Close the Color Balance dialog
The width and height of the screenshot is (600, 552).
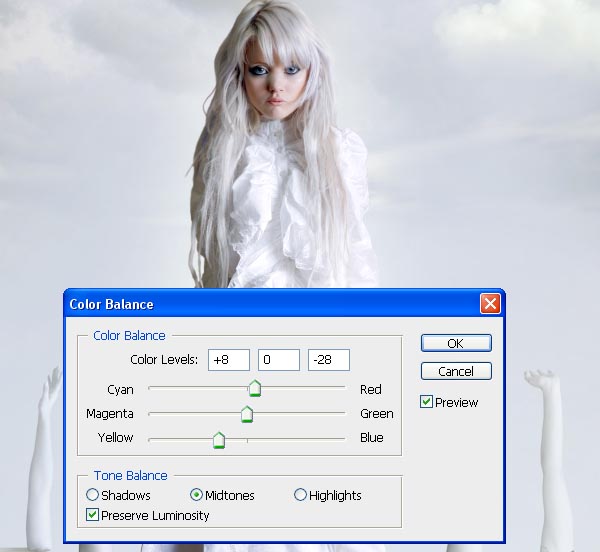pyautogui.click(x=490, y=304)
